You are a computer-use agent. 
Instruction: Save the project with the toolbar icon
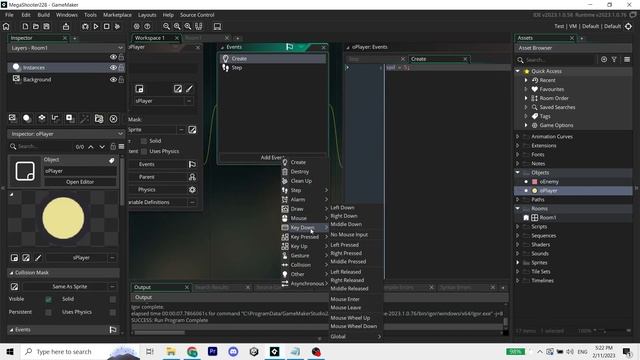47,27
